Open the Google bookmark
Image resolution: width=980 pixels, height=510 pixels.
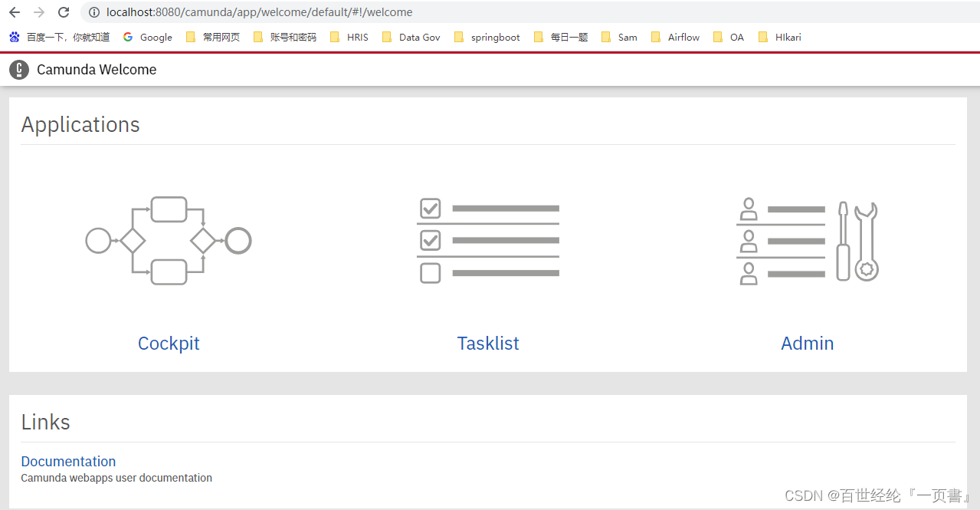pos(148,37)
